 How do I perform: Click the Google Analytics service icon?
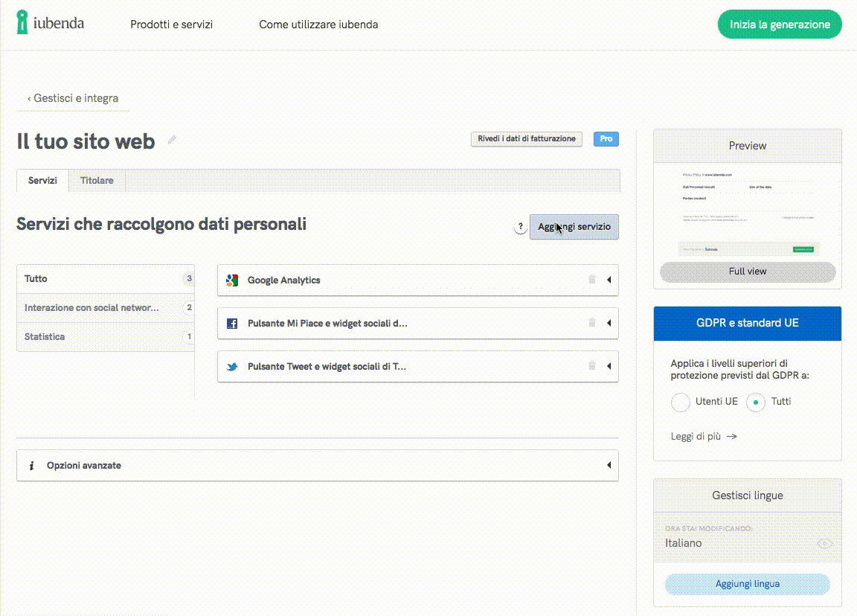[x=232, y=280]
